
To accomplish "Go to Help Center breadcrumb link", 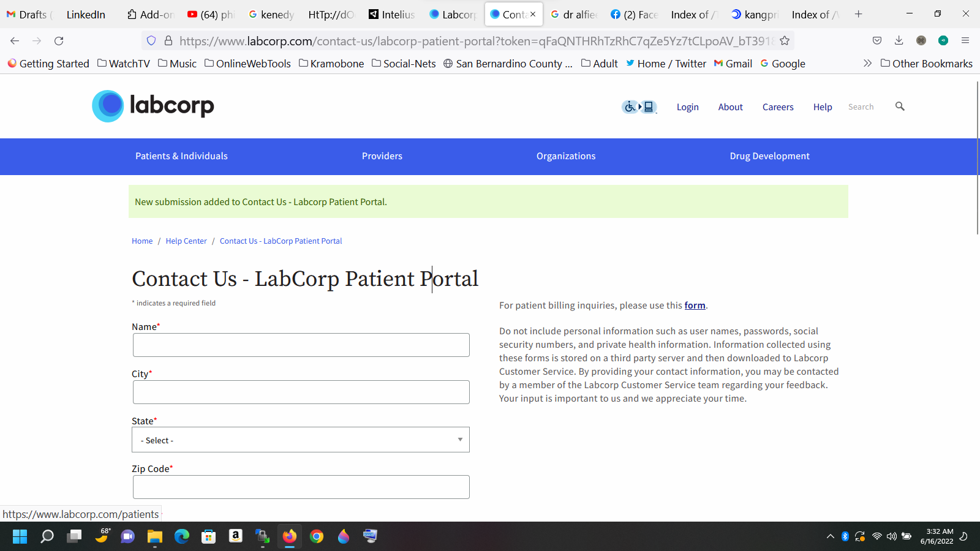I will pyautogui.click(x=186, y=241).
